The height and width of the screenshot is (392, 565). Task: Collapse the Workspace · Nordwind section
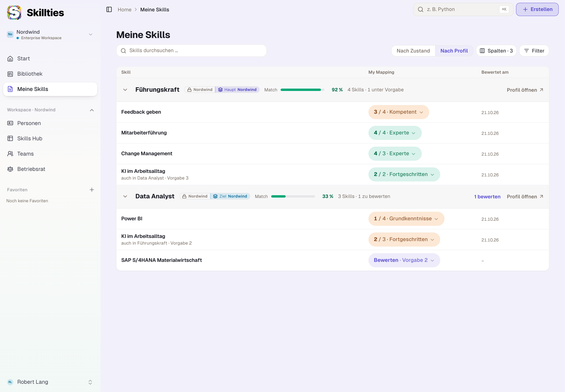(x=92, y=110)
